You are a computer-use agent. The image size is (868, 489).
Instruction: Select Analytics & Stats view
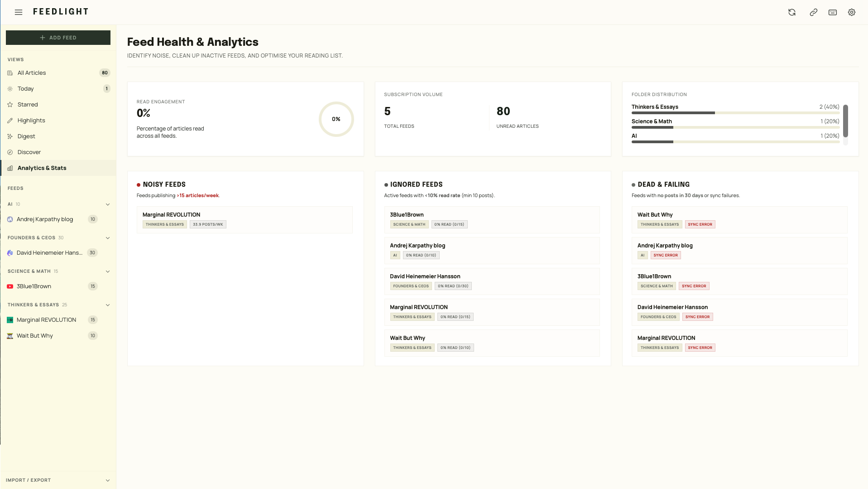[x=58, y=168]
